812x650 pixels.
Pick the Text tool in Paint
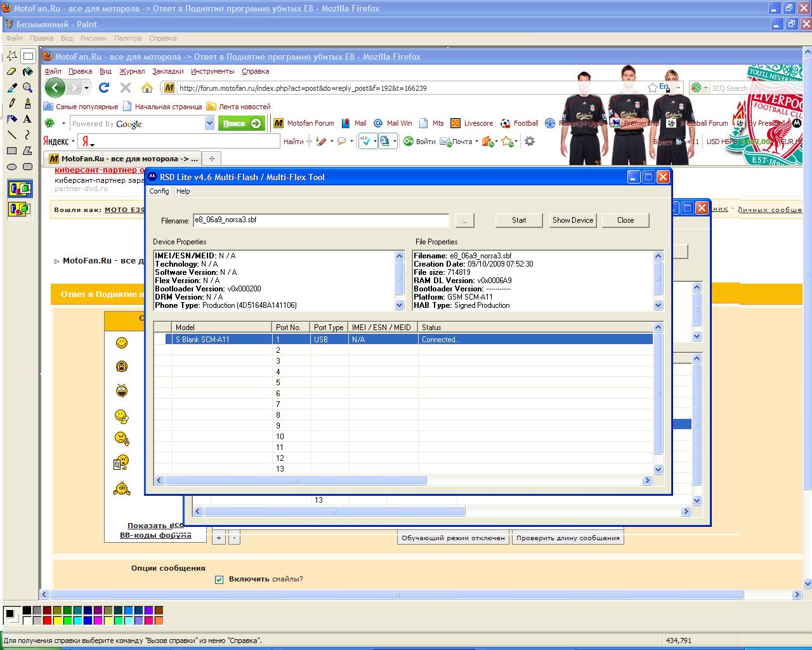(28, 119)
